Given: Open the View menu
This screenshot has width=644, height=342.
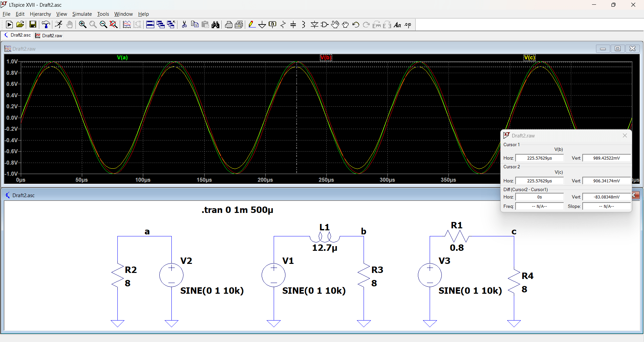Looking at the screenshot, I should (62, 14).
